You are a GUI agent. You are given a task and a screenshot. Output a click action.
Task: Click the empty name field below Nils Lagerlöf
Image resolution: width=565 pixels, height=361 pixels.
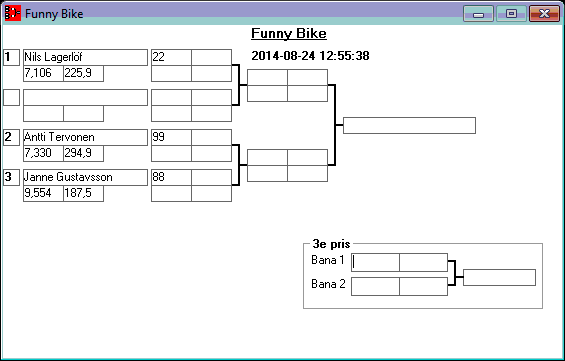point(85,97)
